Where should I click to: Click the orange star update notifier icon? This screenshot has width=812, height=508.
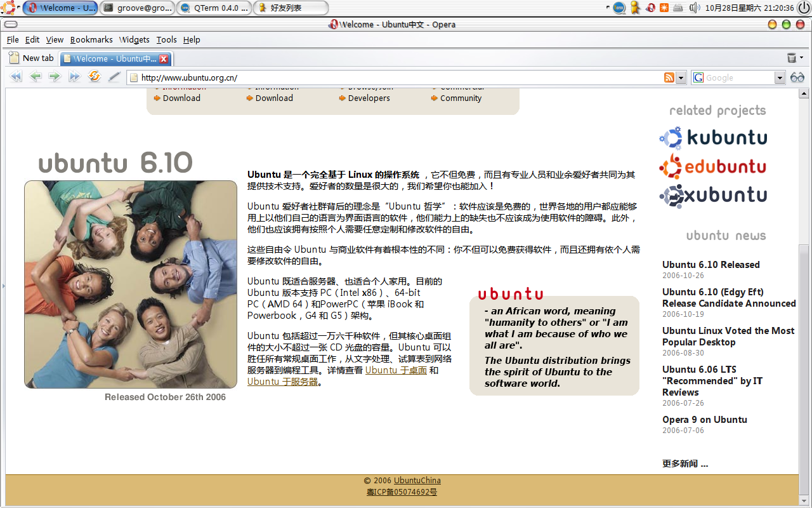pos(664,8)
